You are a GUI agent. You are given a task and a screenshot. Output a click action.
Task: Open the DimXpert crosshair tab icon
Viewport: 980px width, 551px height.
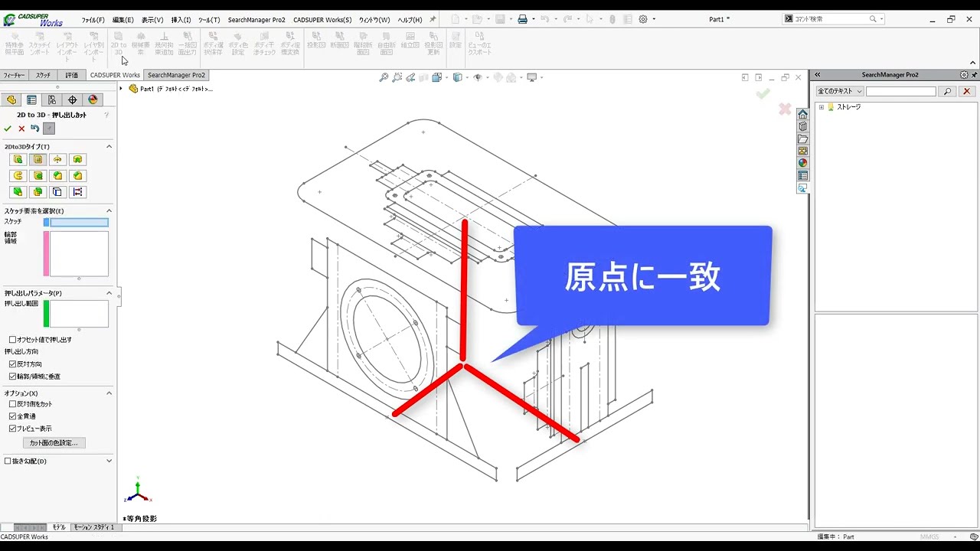point(73,99)
